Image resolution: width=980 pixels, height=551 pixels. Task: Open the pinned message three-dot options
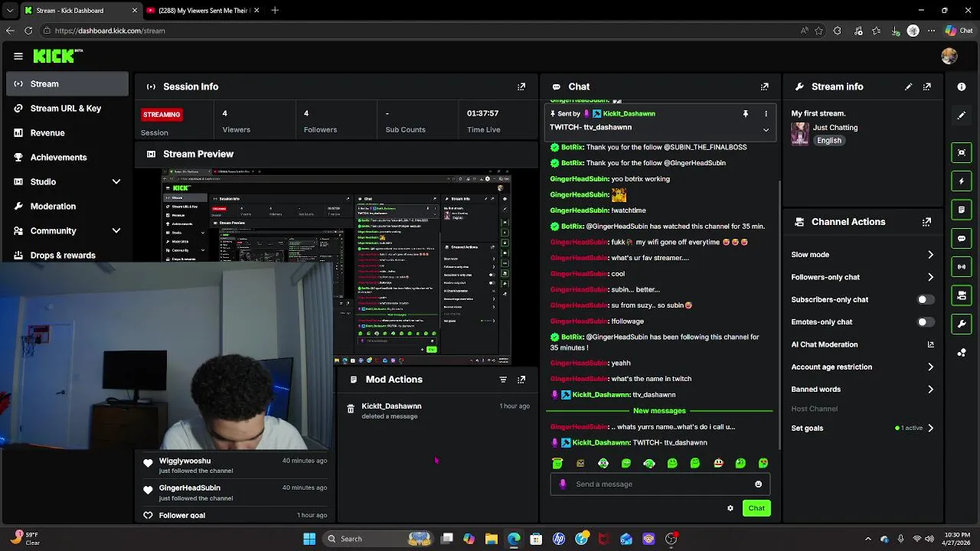pos(766,114)
